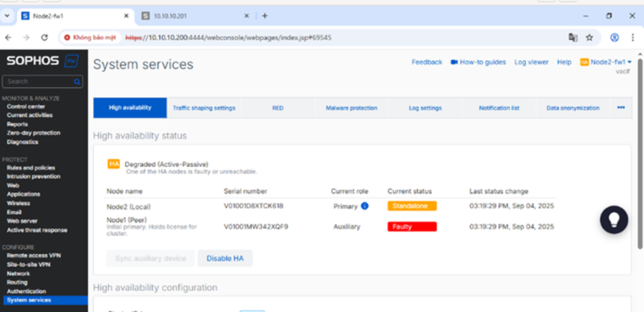Open the How-to guides link

483,62
